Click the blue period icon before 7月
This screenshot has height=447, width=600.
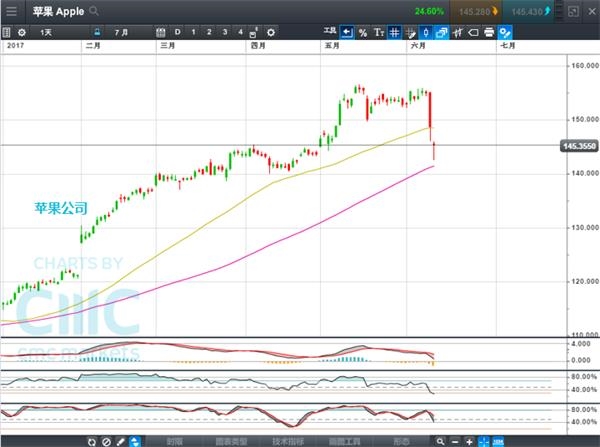tap(97, 33)
